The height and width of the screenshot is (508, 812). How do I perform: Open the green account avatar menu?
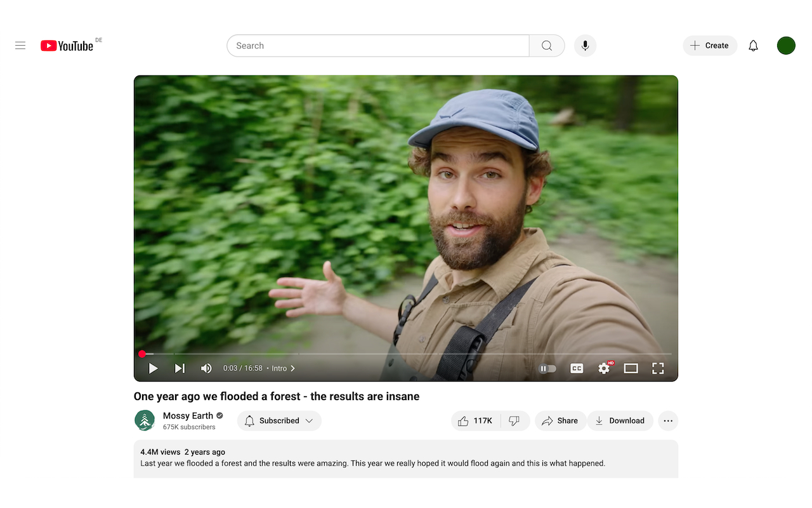click(786, 46)
